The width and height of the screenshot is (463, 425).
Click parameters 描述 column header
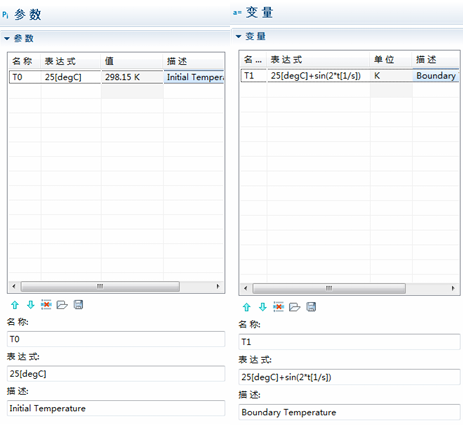194,61
